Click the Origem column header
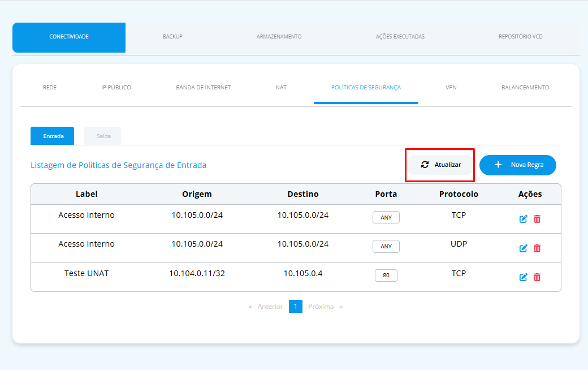 point(197,194)
